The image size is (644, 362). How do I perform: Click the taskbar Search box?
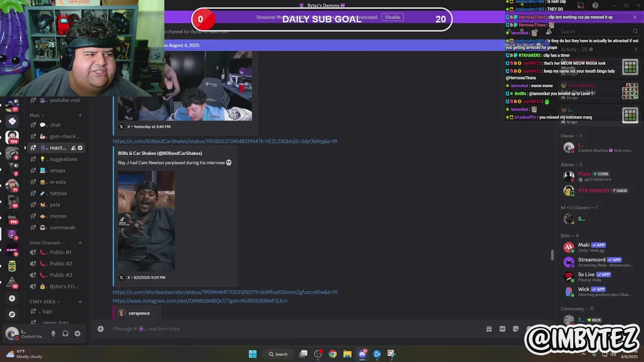(278, 354)
